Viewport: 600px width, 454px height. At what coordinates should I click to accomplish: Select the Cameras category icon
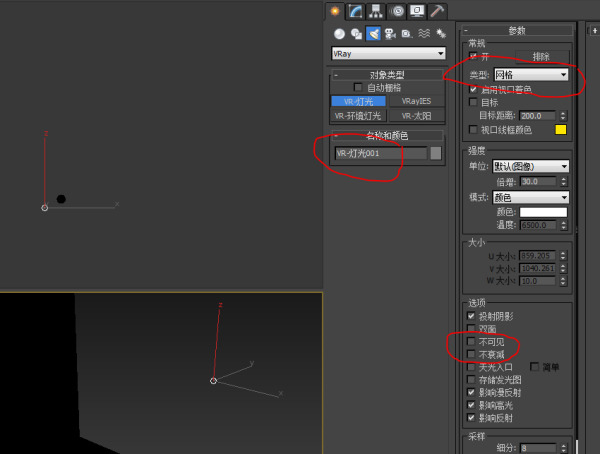point(390,34)
